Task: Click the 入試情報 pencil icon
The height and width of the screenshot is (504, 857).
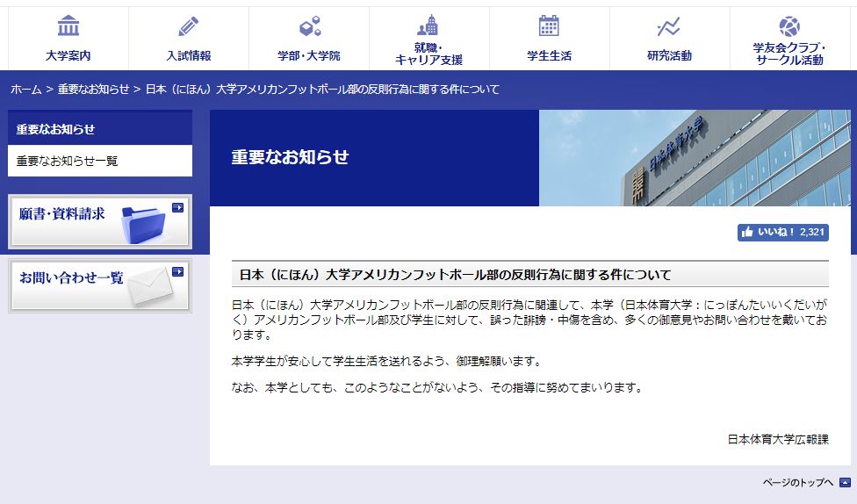Action: click(x=189, y=26)
